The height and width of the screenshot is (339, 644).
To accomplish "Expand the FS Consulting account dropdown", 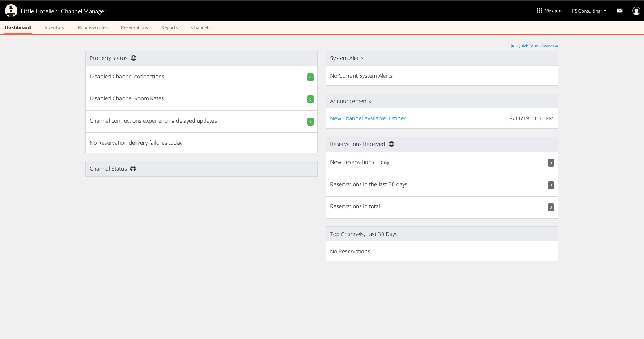I will click(589, 11).
